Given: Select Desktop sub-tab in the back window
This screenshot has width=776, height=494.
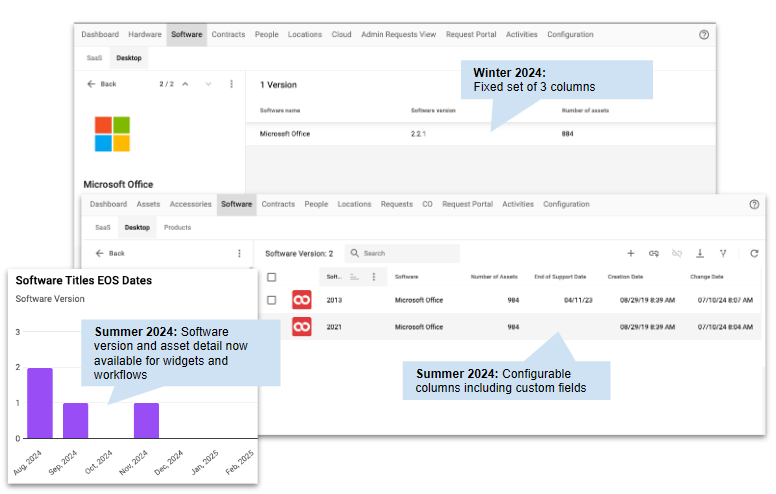Looking at the screenshot, I should [129, 58].
